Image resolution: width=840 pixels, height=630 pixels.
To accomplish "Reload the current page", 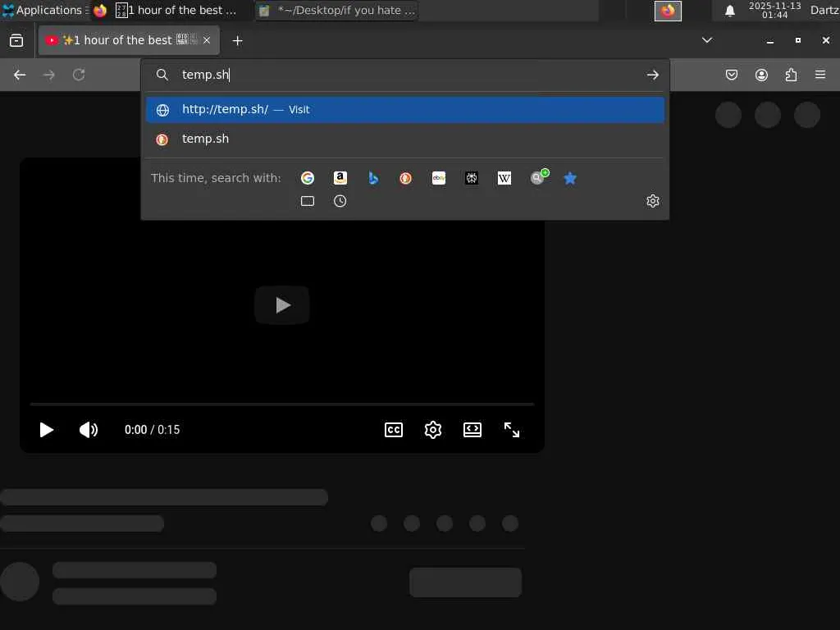I will (79, 75).
